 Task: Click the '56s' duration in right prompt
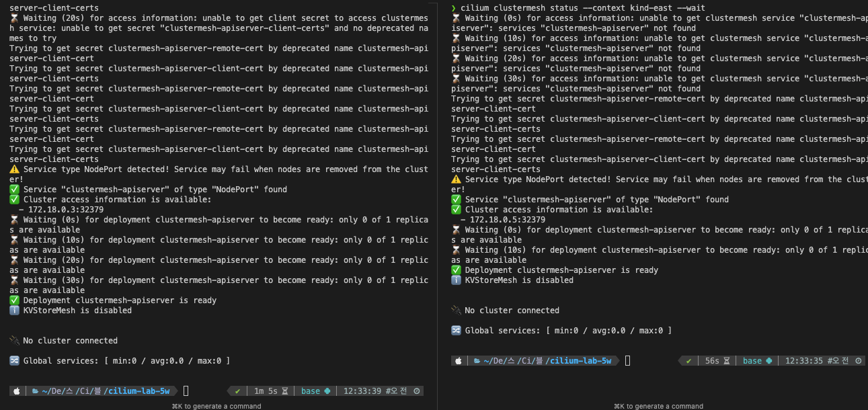pos(712,361)
